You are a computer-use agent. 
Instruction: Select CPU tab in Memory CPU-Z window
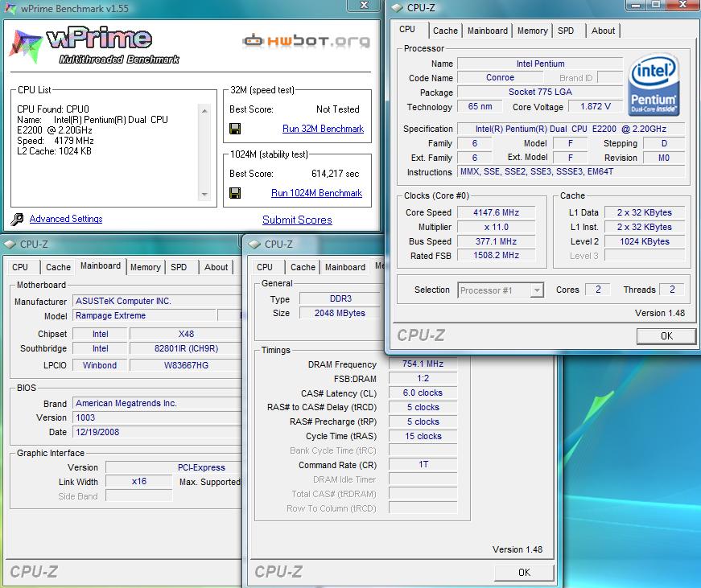[265, 267]
